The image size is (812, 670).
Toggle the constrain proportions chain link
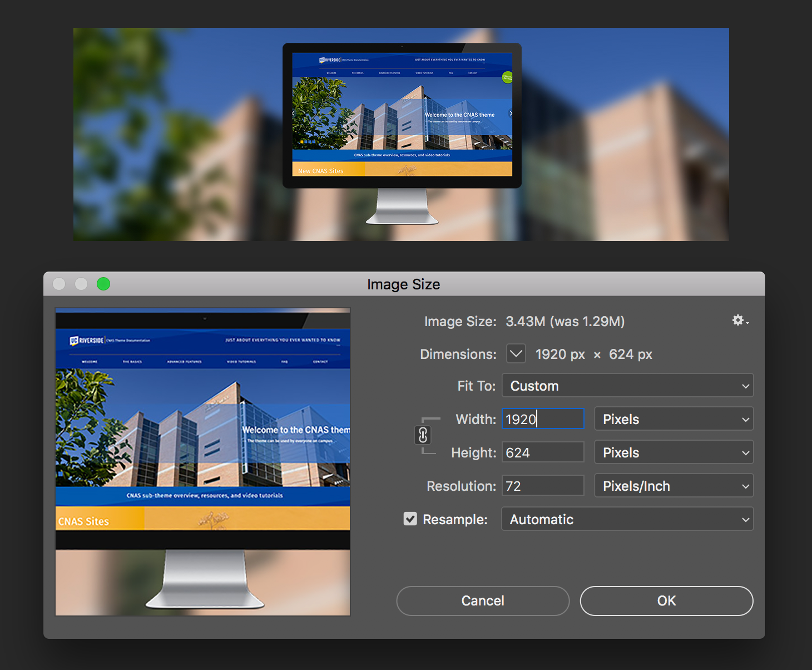coord(423,435)
